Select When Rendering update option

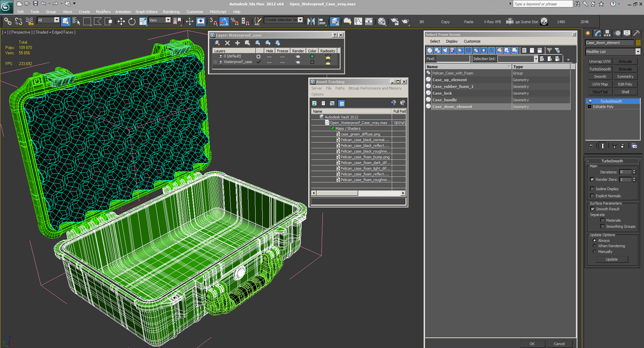[594, 246]
